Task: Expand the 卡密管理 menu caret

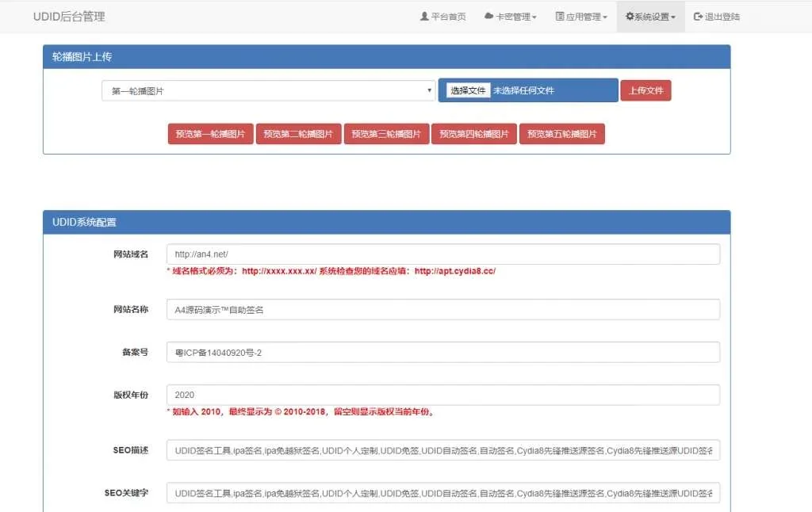Action: [534, 17]
